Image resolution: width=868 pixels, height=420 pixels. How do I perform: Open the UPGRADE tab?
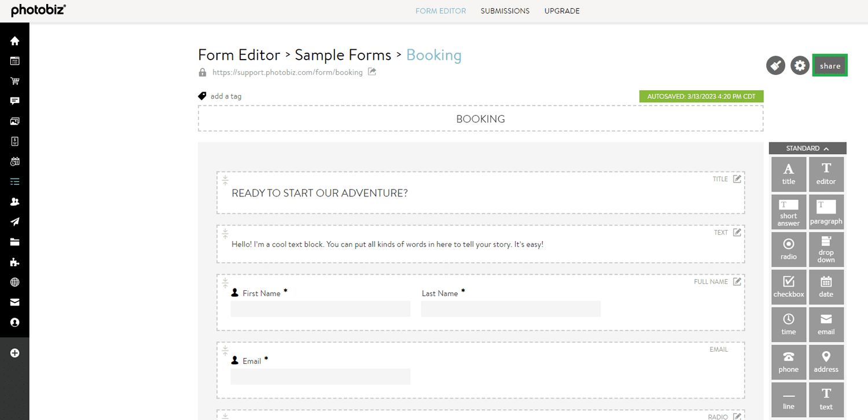(562, 11)
